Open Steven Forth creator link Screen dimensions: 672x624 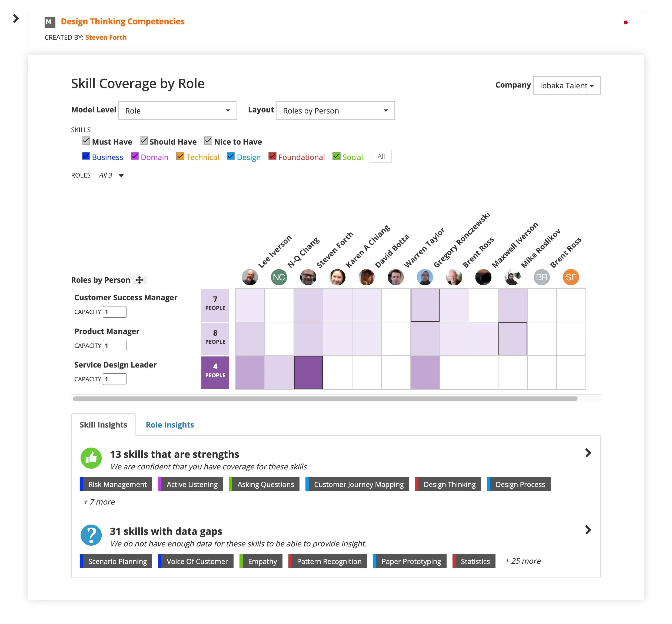[106, 38]
